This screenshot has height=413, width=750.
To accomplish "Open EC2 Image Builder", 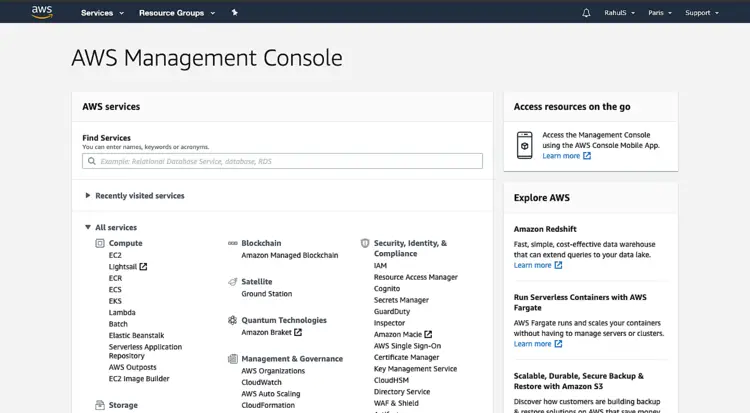I will 139,379.
